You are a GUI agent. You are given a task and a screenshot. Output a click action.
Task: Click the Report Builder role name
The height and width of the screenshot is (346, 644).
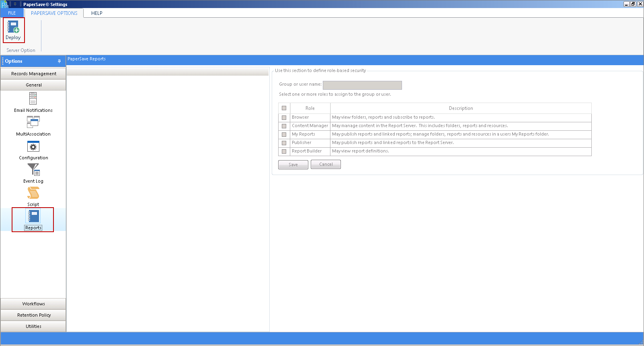tap(307, 151)
